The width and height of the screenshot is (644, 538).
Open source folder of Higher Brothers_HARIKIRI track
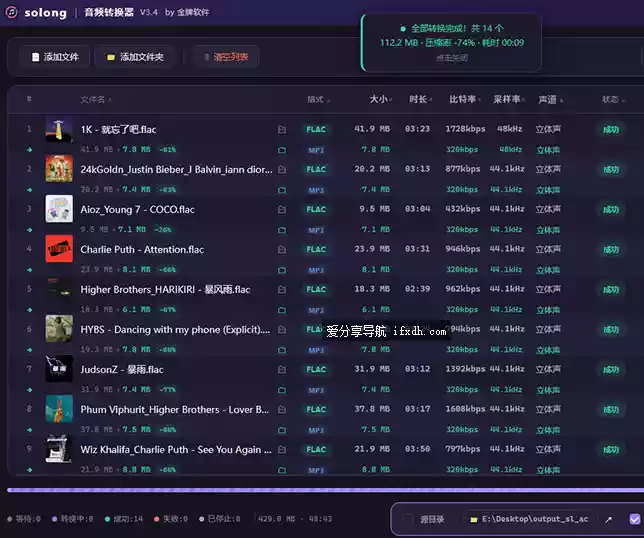pos(282,290)
